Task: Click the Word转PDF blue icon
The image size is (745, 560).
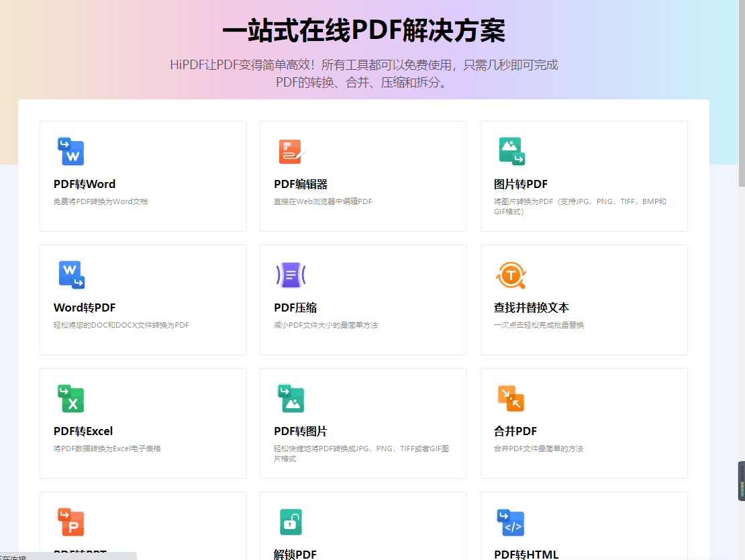Action: (x=71, y=275)
